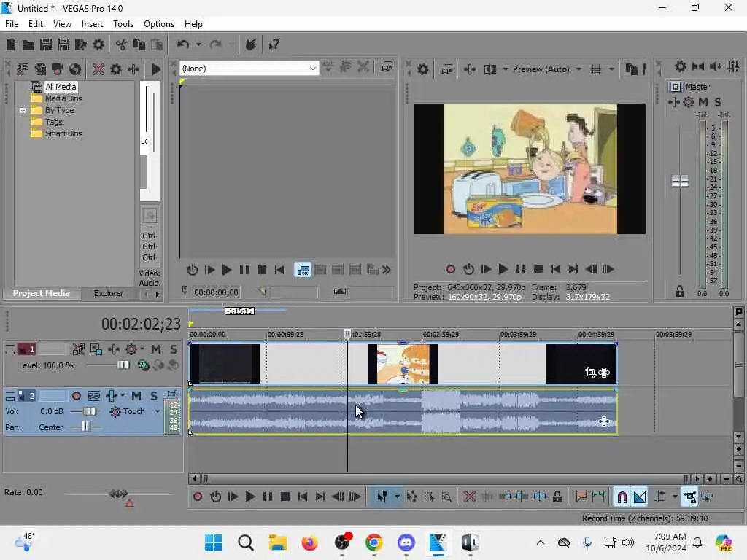This screenshot has height=560, width=747.
Task: Select the cartoon video clip thumbnail on track 1
Action: [x=403, y=364]
